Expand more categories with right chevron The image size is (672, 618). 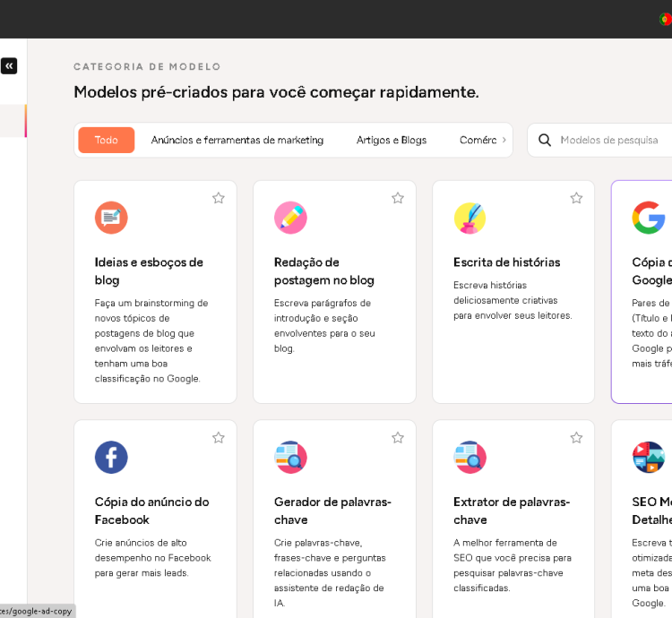(x=504, y=140)
